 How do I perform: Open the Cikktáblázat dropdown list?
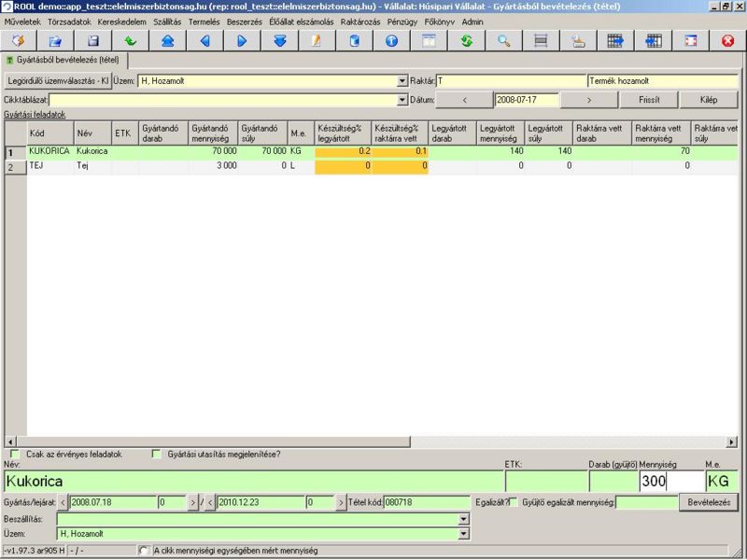click(x=402, y=100)
